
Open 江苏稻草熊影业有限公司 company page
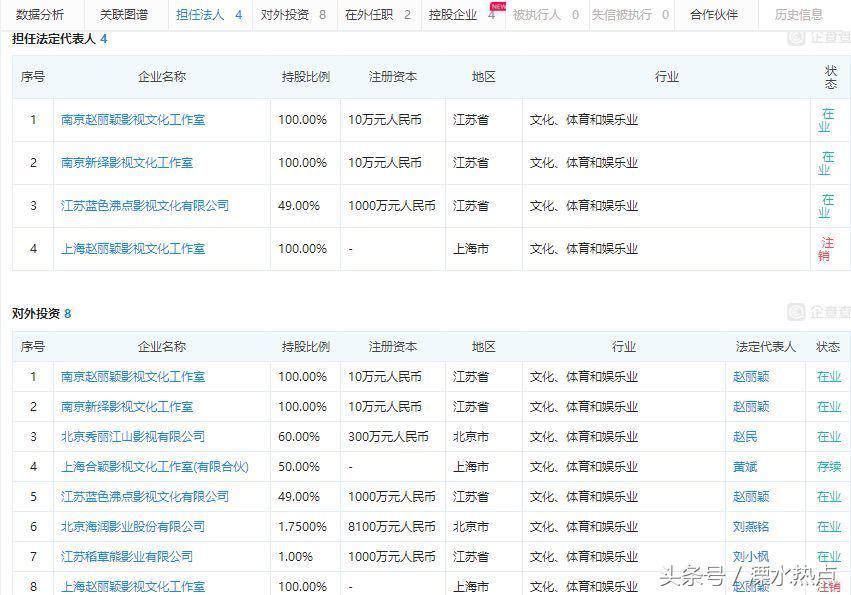[x=126, y=556]
